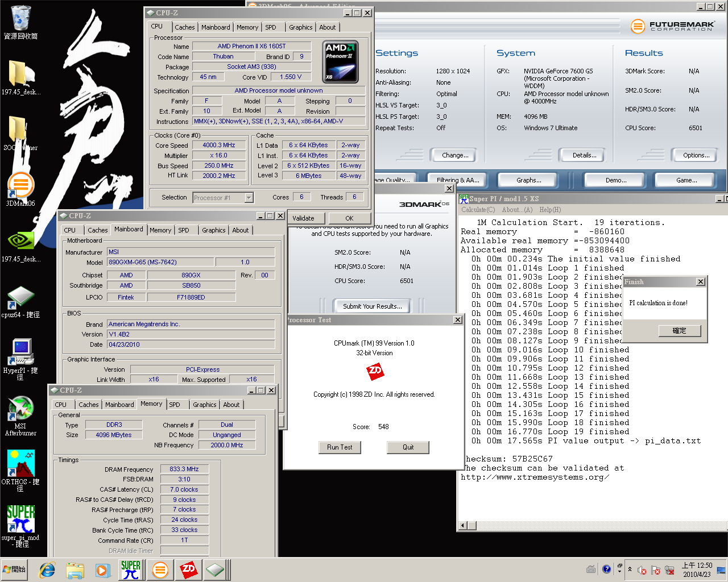The image size is (728, 582).
Task: Open the taskbar clock showing 12:50
Action: pos(697,569)
